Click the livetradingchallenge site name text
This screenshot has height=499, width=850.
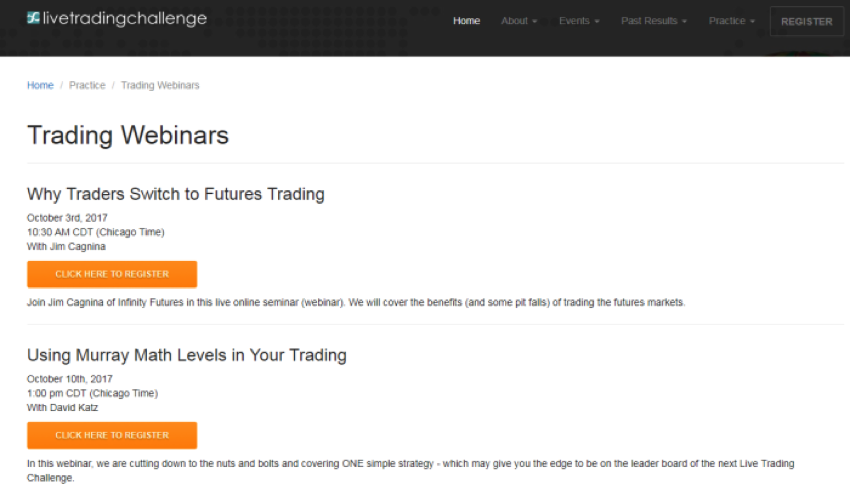(x=125, y=18)
